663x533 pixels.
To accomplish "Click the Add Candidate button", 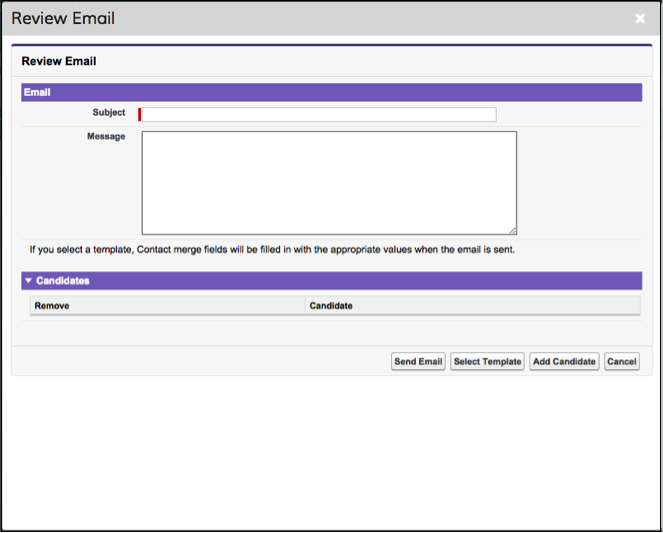I will coord(564,361).
